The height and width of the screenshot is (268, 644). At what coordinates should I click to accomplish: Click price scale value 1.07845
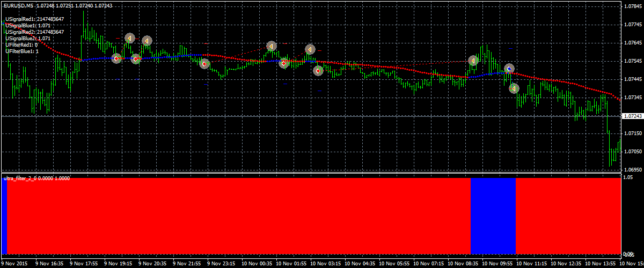[x=633, y=6]
